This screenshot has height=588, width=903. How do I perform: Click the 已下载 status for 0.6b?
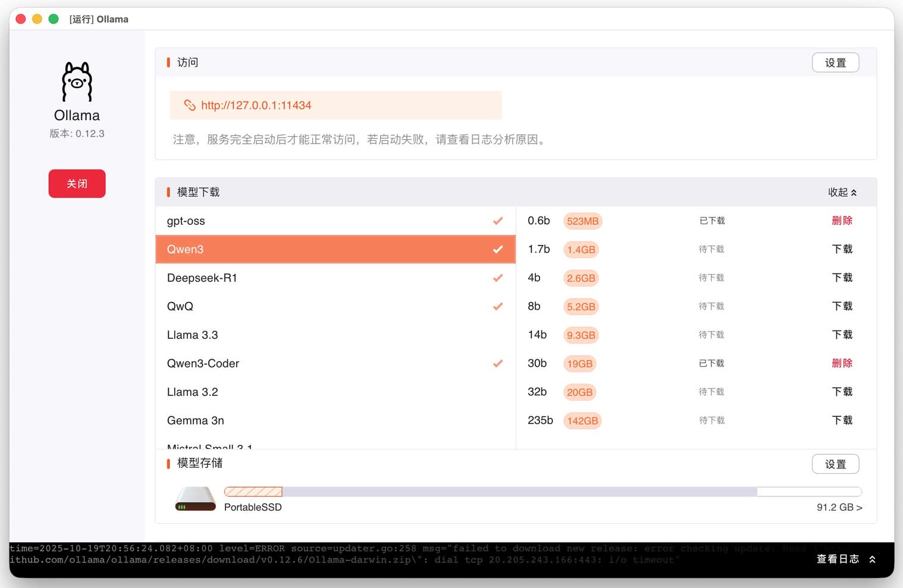click(712, 221)
